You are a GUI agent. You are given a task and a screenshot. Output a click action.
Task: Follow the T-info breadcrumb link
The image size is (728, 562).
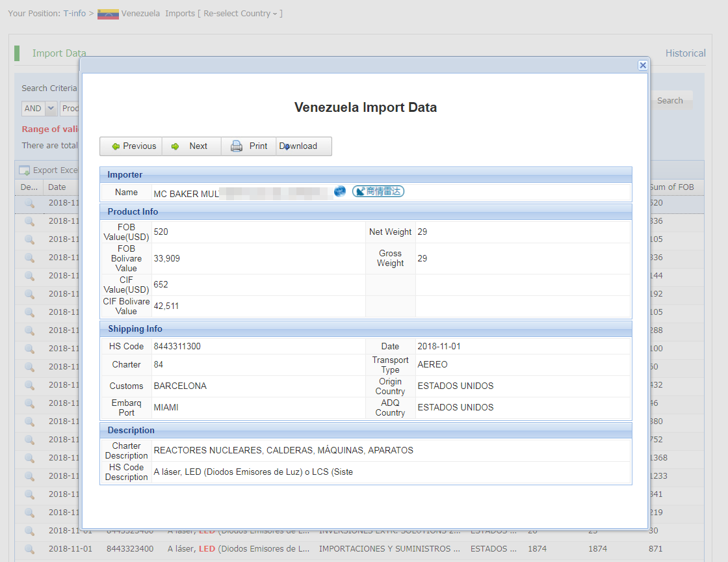(74, 14)
